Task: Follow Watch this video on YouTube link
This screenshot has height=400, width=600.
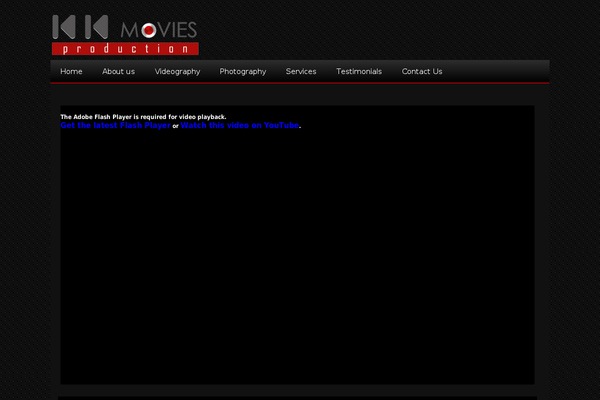Action: [x=240, y=126]
